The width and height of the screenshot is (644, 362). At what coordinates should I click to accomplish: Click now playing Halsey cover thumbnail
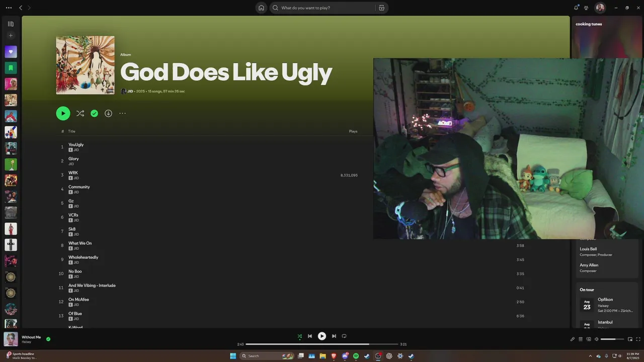11,339
